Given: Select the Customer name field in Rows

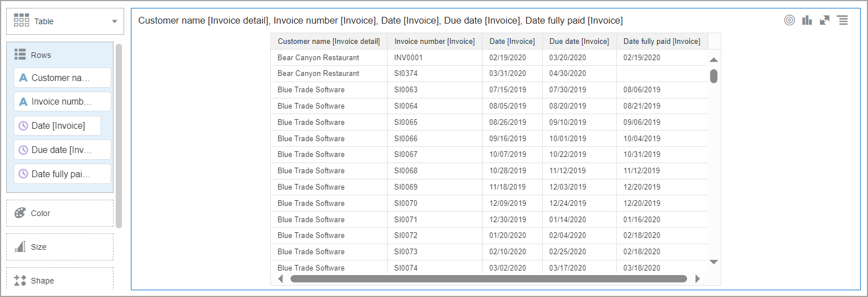Looking at the screenshot, I should (62, 78).
